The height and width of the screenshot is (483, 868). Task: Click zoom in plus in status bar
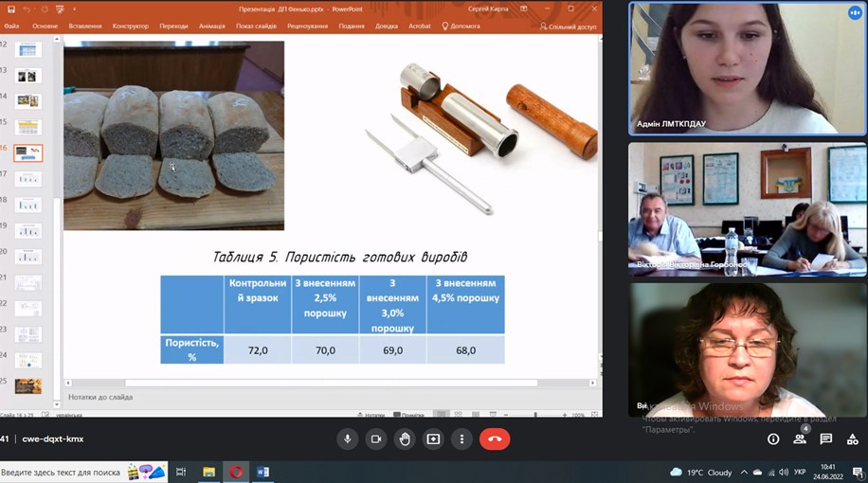564,415
